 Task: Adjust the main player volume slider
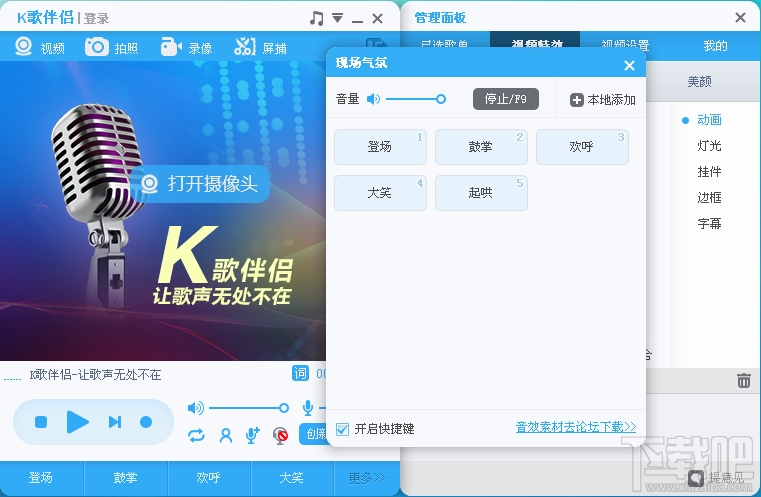[248, 408]
